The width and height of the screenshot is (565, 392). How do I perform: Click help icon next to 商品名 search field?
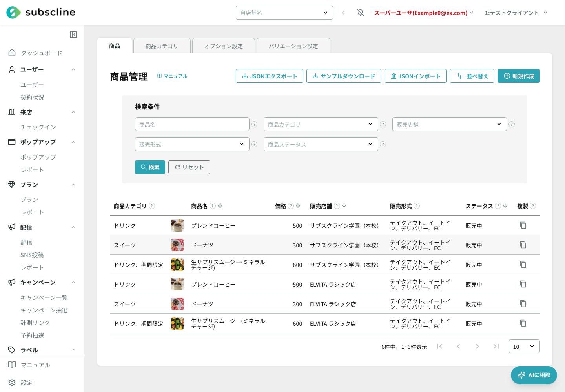click(x=254, y=124)
